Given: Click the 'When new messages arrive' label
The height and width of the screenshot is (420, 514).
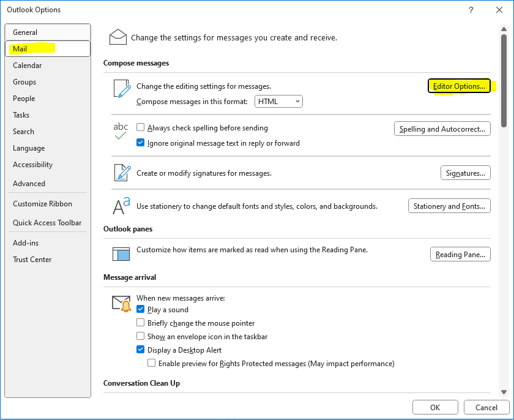Looking at the screenshot, I should (181, 298).
